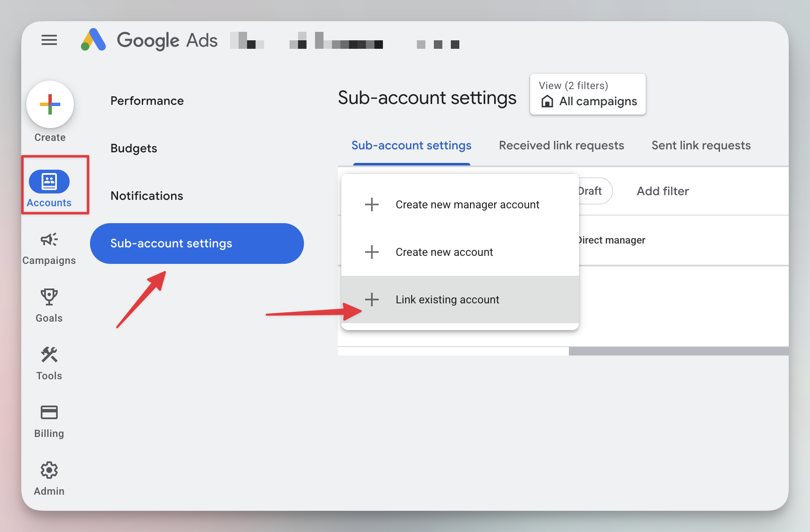Select Performance in the side menu
810x532 pixels.
pos(147,101)
